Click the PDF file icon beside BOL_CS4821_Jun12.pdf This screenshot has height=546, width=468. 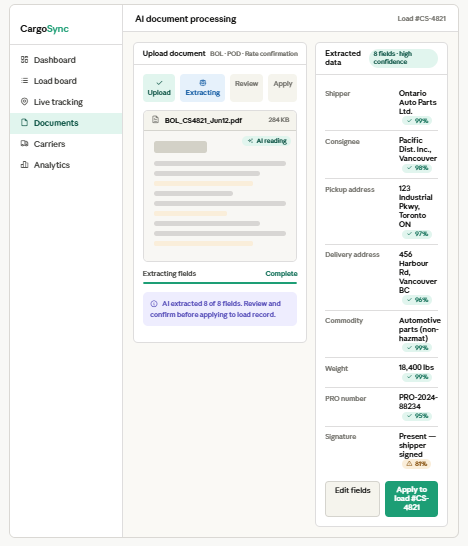point(156,120)
